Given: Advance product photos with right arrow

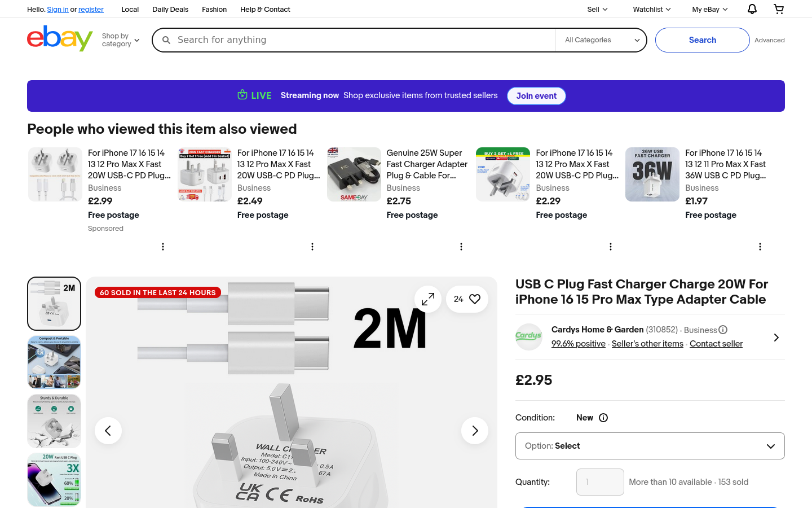Looking at the screenshot, I should [x=475, y=430].
